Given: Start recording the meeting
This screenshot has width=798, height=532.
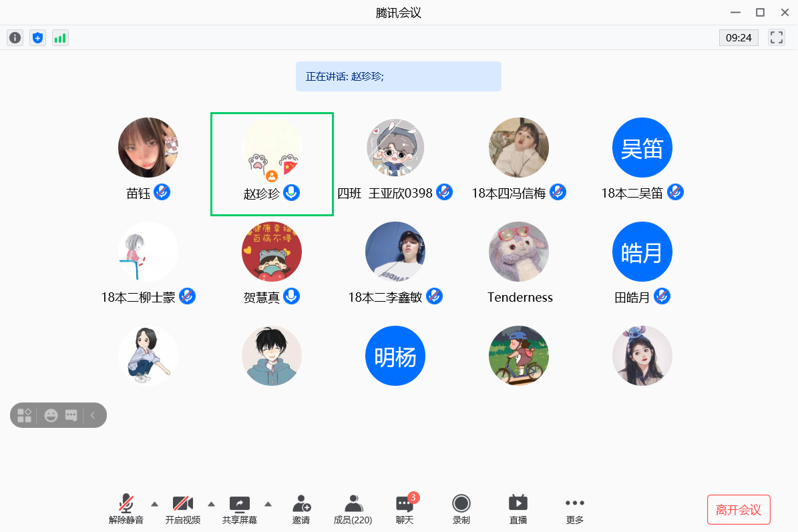Looking at the screenshot, I should click(x=461, y=509).
